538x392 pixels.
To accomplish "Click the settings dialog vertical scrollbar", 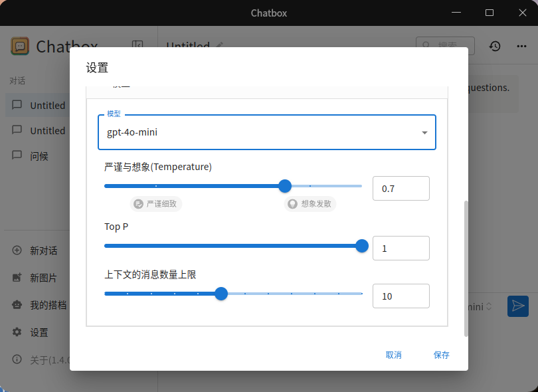I will coord(466,268).
